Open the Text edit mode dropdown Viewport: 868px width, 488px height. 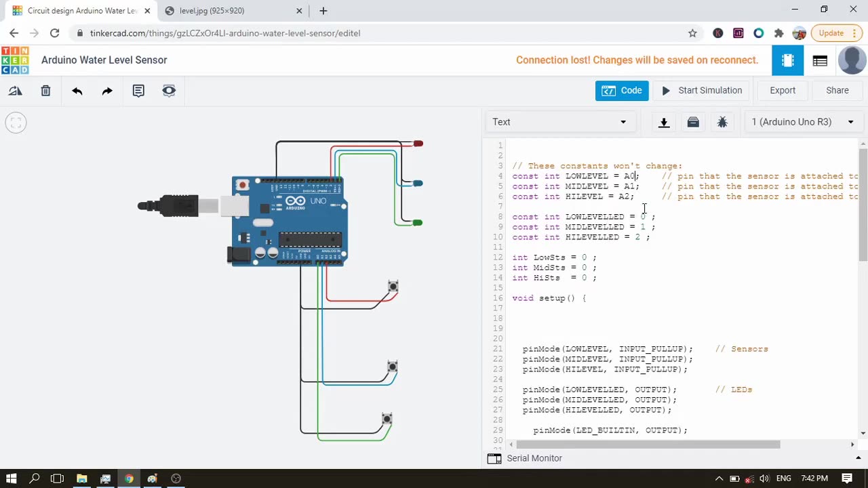(x=559, y=122)
